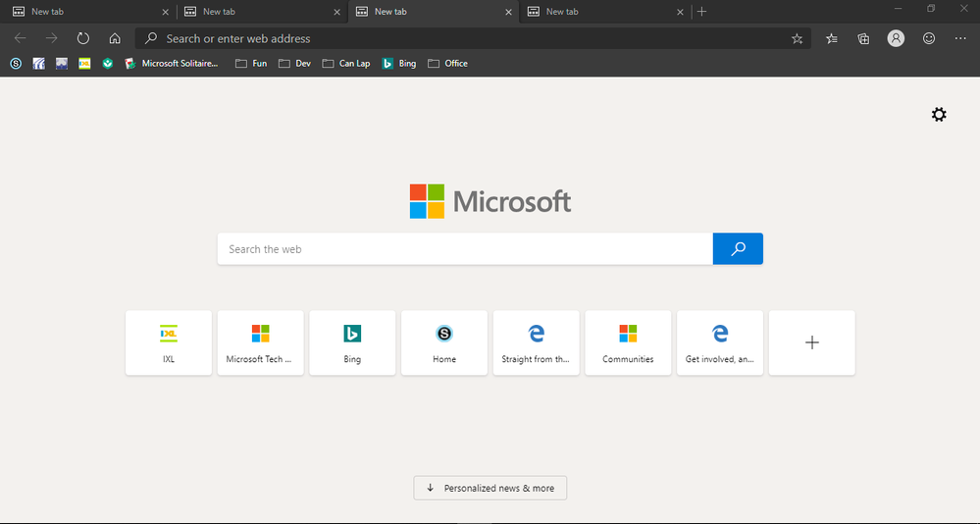This screenshot has height=524, width=980.
Task: Go to the Home page icon
Action: tap(115, 39)
